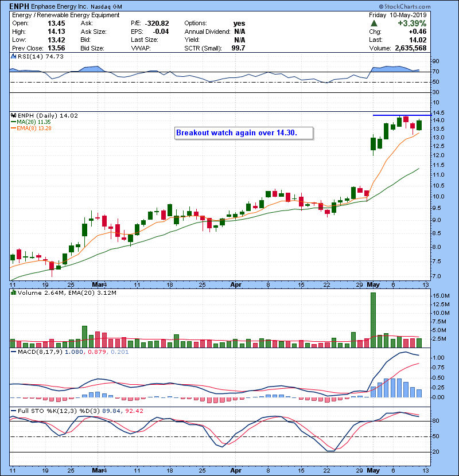Screen dimensions: 459x476
Task: Click the Annual Dividend N/A value
Action: [239, 32]
